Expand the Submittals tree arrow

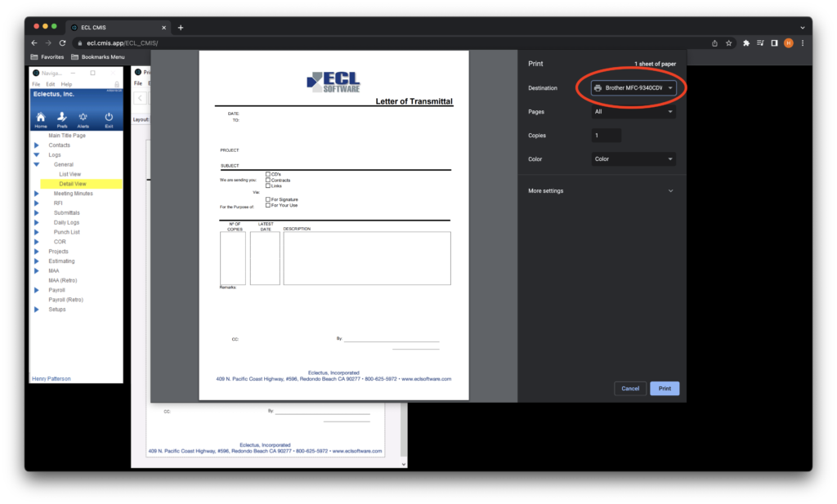pos(36,213)
